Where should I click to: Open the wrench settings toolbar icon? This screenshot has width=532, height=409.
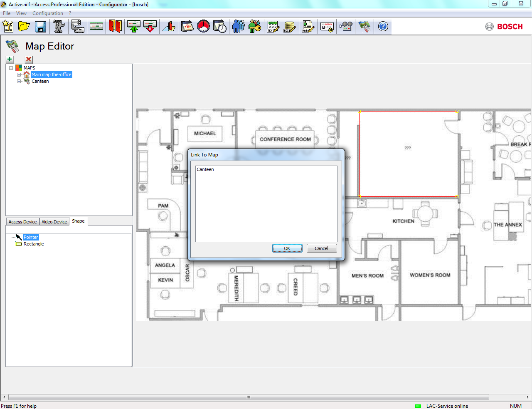(59, 26)
